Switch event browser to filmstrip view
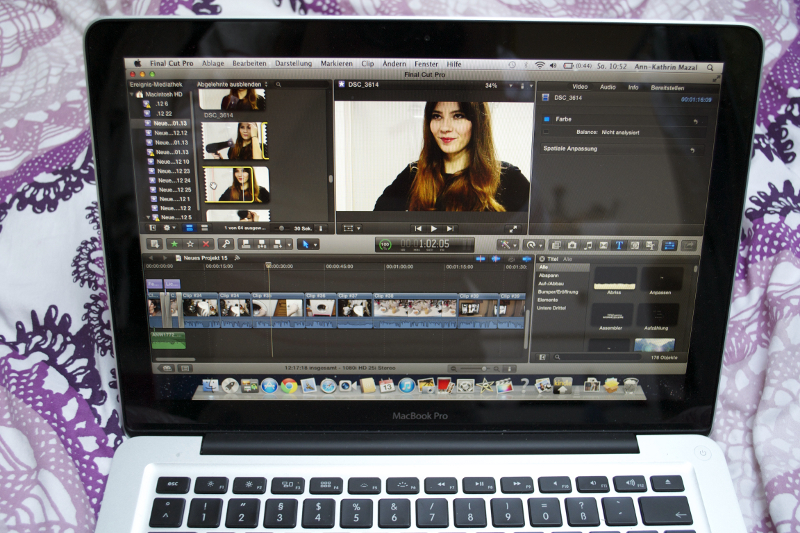 tap(189, 228)
